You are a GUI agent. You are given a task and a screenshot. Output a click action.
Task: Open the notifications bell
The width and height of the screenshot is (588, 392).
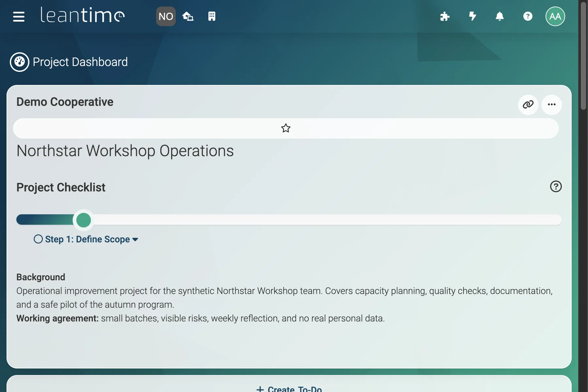pyautogui.click(x=499, y=16)
